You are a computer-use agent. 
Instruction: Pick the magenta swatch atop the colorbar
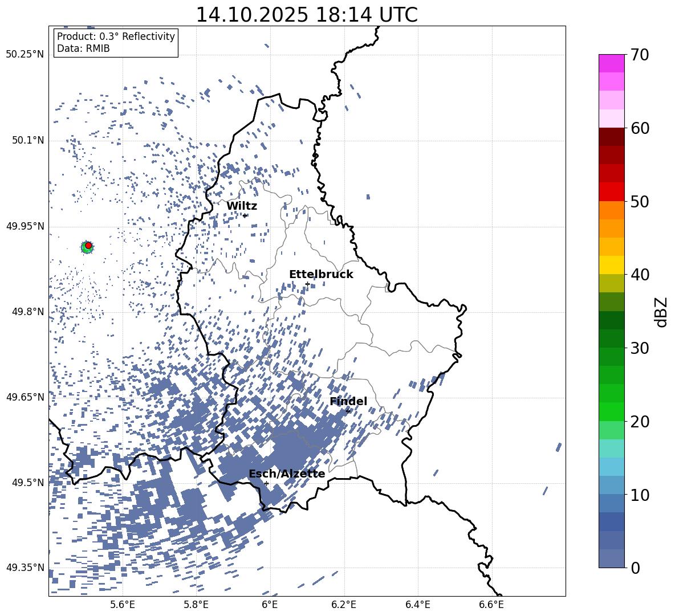click(612, 63)
